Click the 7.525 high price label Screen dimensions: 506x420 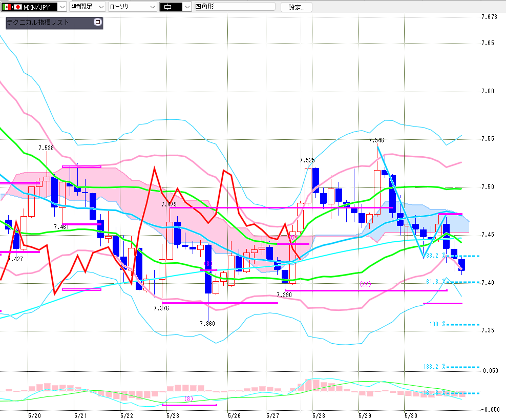point(307,160)
